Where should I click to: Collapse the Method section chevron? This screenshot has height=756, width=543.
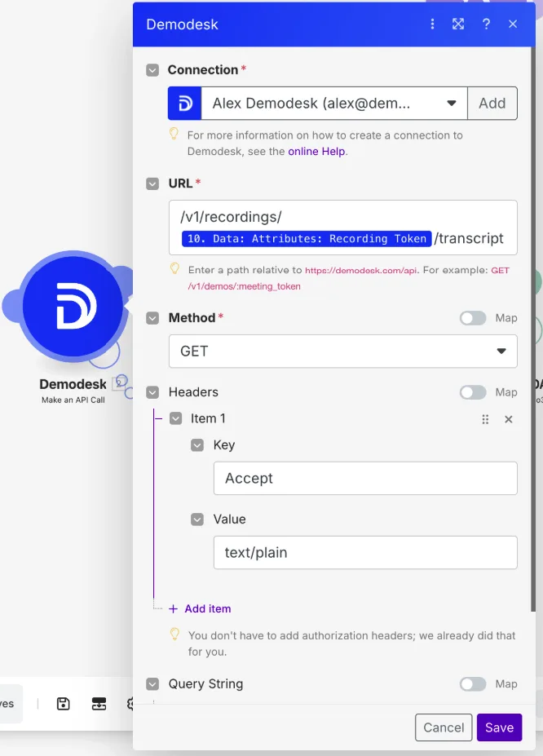click(x=152, y=318)
